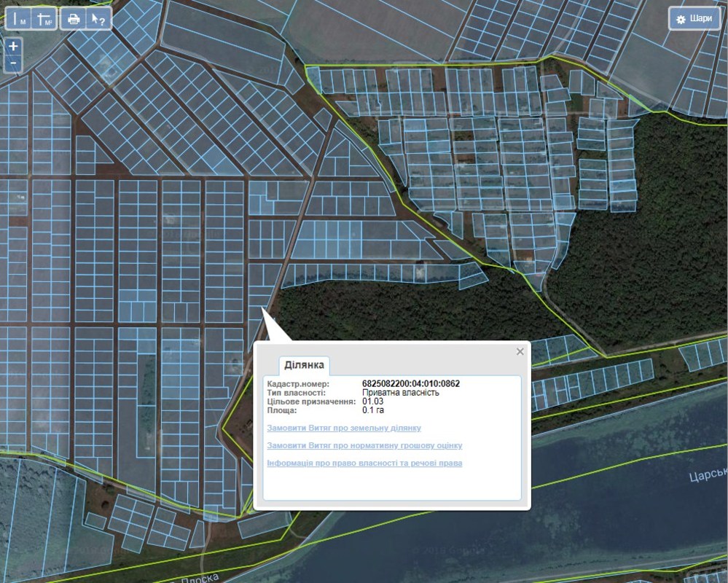
Task: Click the 01.03 purpose code value
Action: tap(372, 401)
